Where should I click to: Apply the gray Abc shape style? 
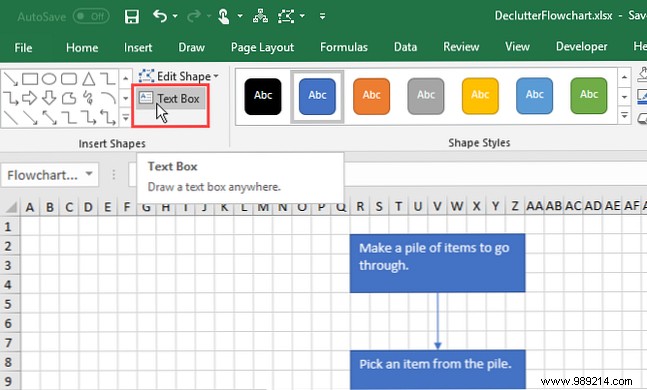426,96
